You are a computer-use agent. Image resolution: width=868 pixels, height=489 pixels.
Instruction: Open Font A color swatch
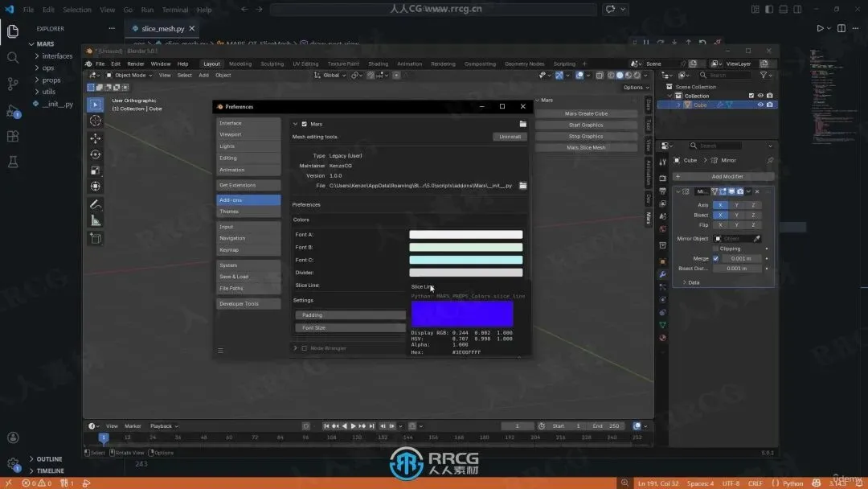point(465,235)
